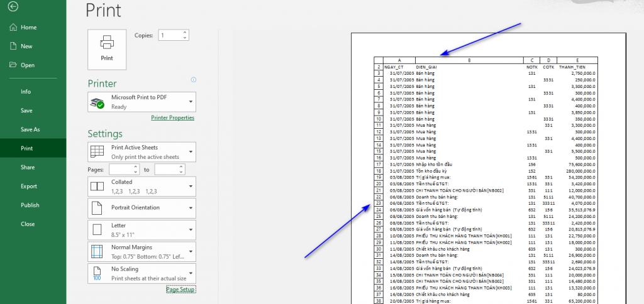Click the Pages to field
This screenshot has height=304, width=644.
click(167, 169)
